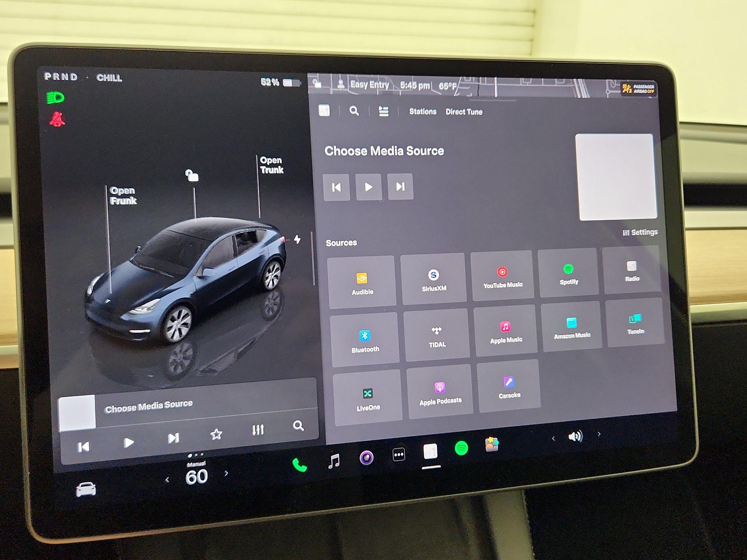Tap Open Trunk on the car view
The width and height of the screenshot is (747, 560).
click(271, 165)
